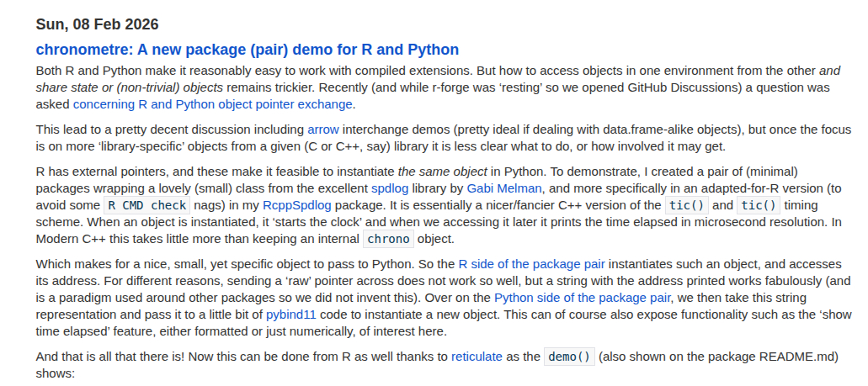Open 'R side of the package pair' link
This screenshot has height=386, width=868.
tap(531, 264)
